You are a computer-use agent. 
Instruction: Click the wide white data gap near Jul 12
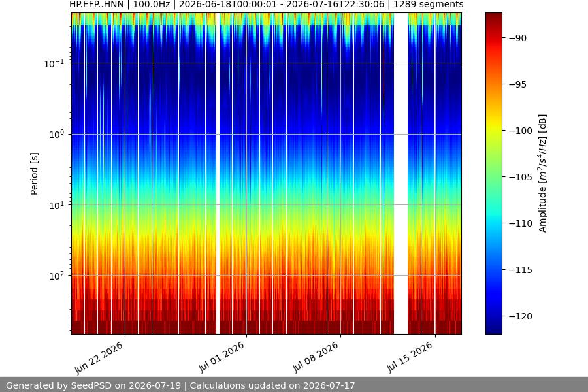(x=401, y=173)
